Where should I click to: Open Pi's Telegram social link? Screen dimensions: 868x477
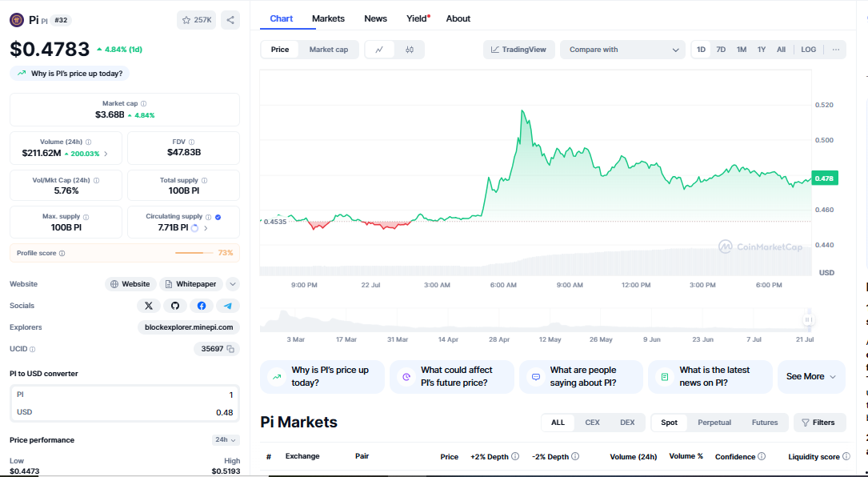(x=228, y=306)
